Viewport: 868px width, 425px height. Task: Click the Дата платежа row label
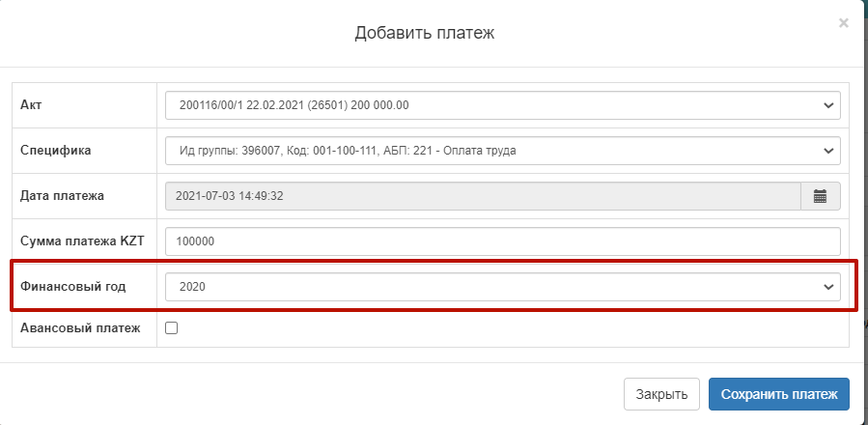pos(62,196)
